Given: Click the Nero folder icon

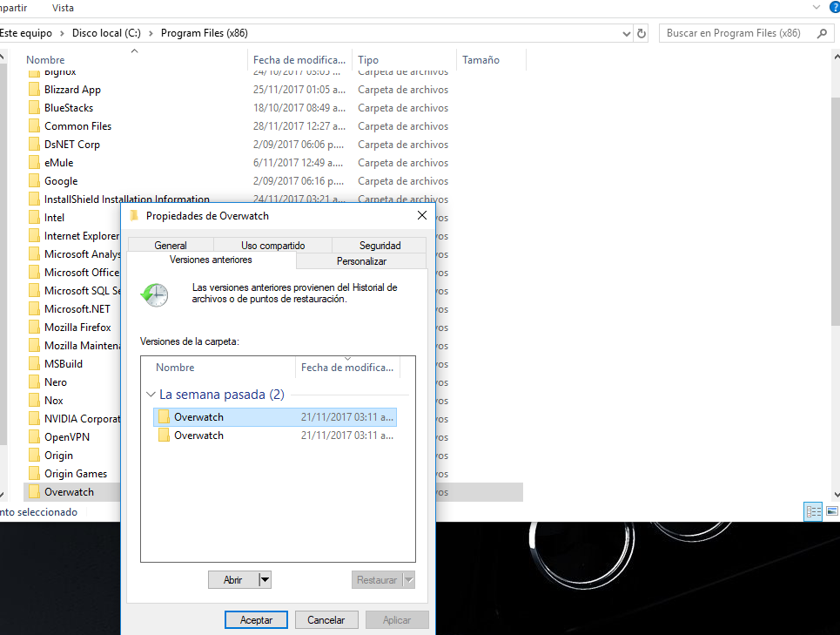Looking at the screenshot, I should click(x=34, y=382).
